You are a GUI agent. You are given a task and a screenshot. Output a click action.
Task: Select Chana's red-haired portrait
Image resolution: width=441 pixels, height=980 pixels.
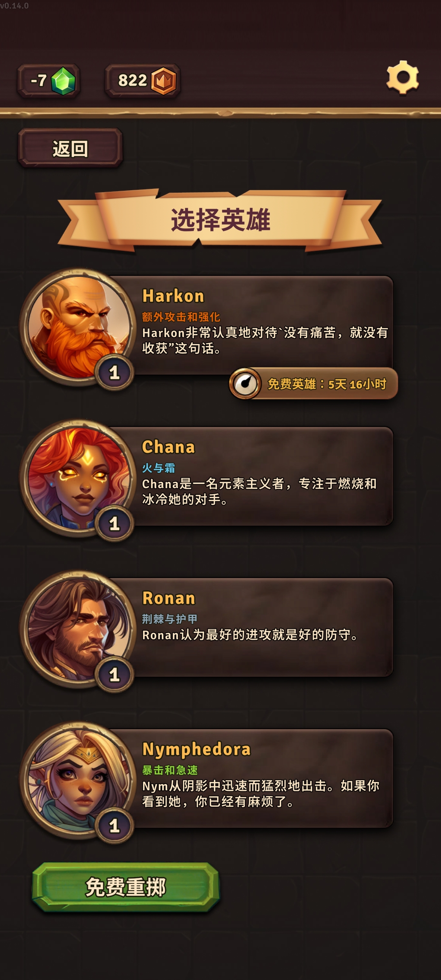point(78,478)
